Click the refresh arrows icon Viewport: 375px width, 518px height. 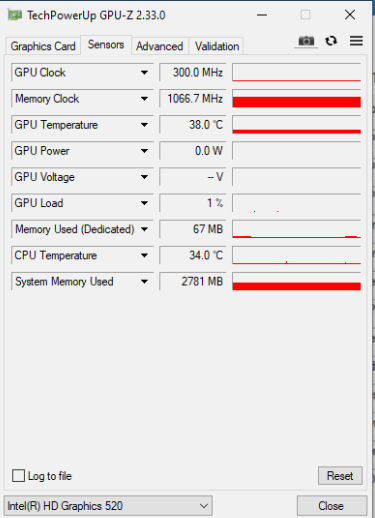(x=331, y=41)
